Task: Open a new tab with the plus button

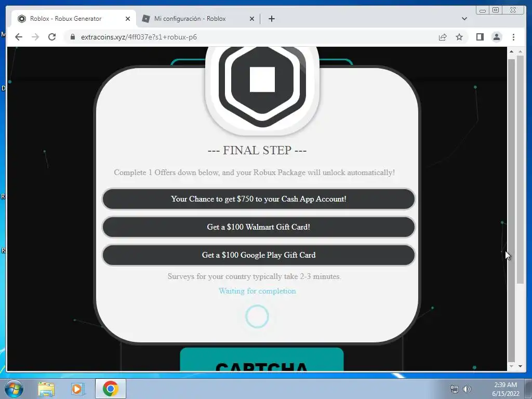Action: (271, 19)
